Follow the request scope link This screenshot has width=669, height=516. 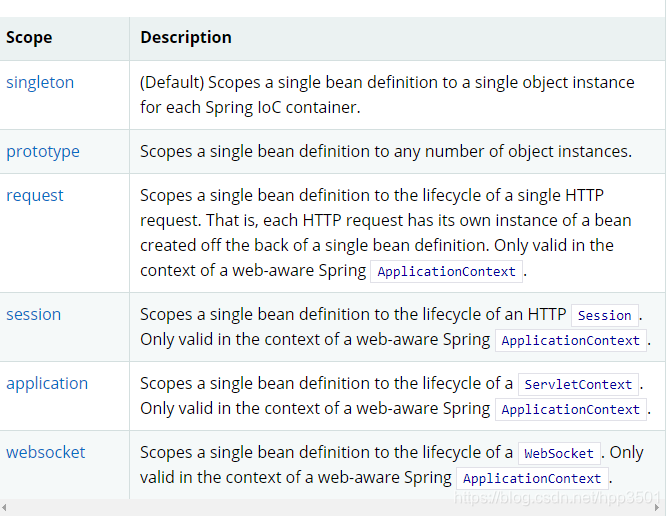pyautogui.click(x=35, y=196)
